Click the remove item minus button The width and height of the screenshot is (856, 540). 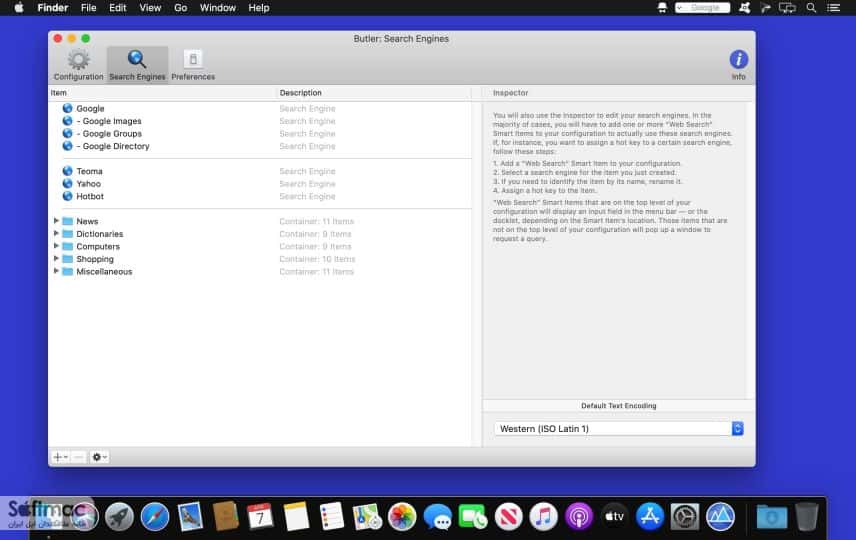(x=79, y=457)
